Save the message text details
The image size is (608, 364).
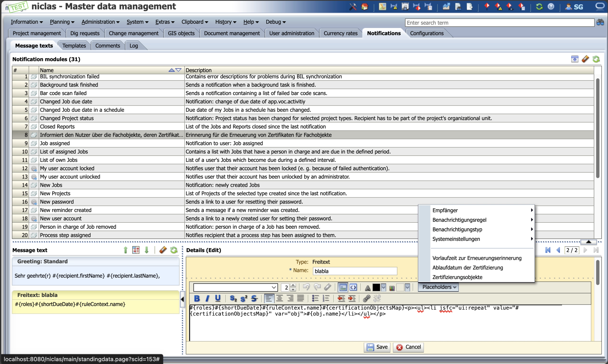(377, 347)
